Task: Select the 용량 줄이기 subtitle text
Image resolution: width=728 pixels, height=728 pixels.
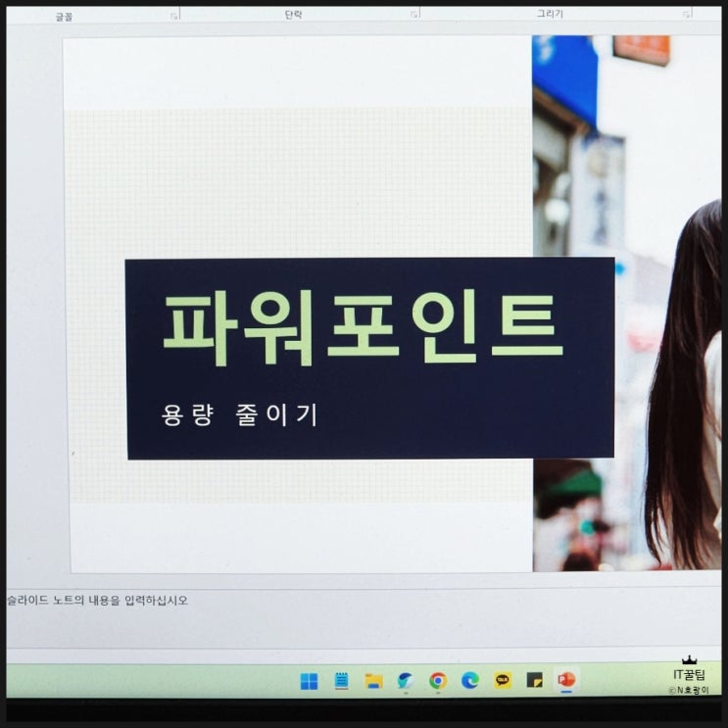Action: [240, 414]
